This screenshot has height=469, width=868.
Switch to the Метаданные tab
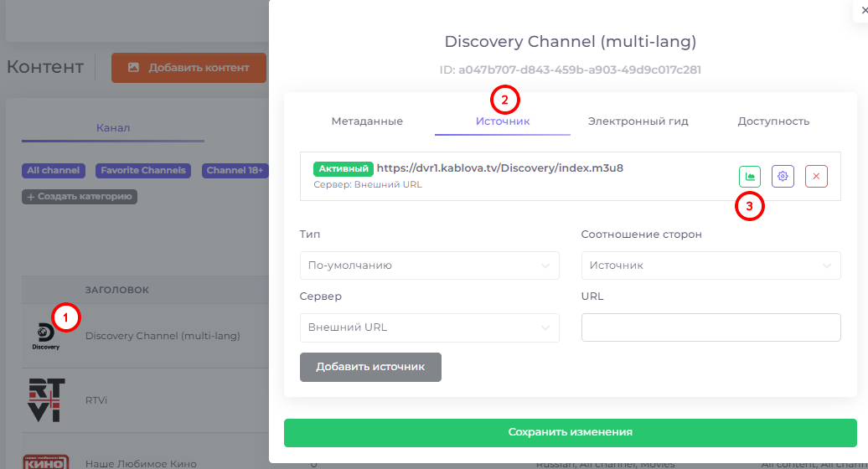pos(367,121)
